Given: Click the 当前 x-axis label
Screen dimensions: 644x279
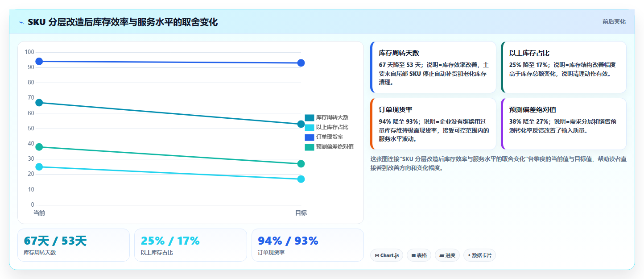Looking at the screenshot, I should (x=39, y=213).
